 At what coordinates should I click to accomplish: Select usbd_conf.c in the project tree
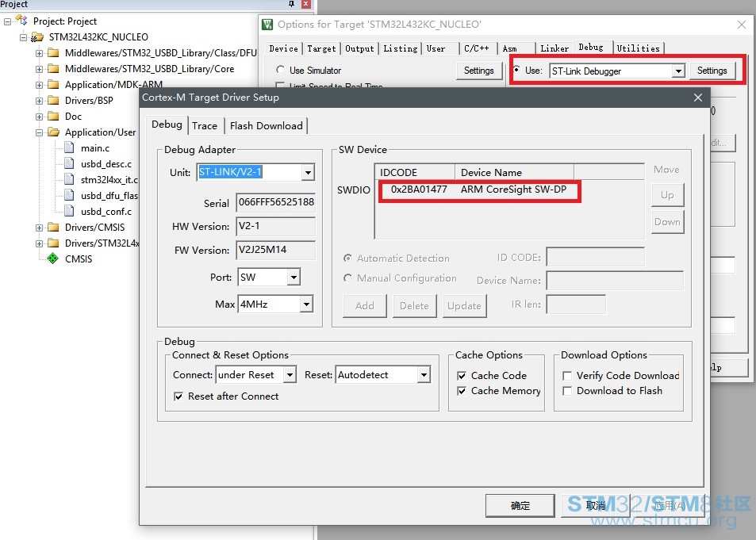(106, 212)
